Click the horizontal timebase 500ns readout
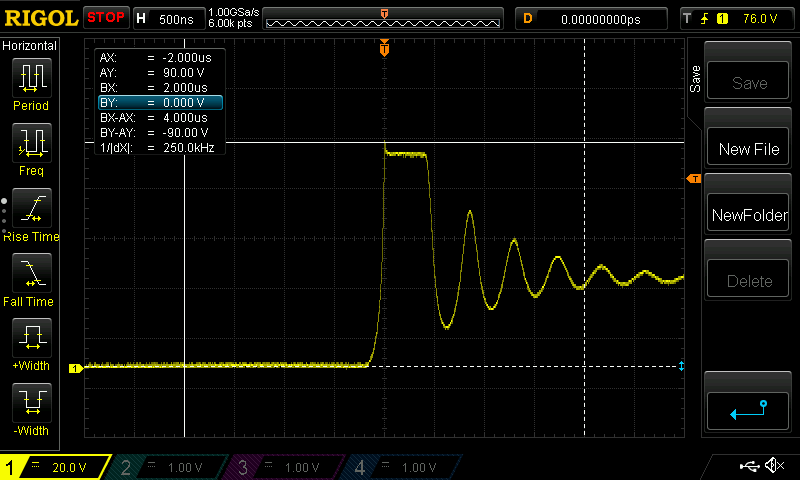 coord(176,19)
